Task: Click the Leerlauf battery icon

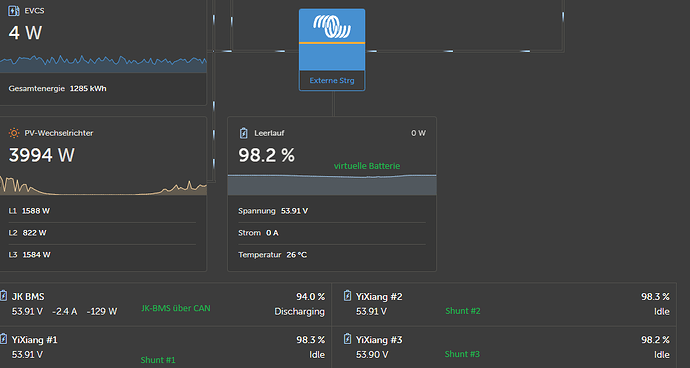Action: coord(244,133)
